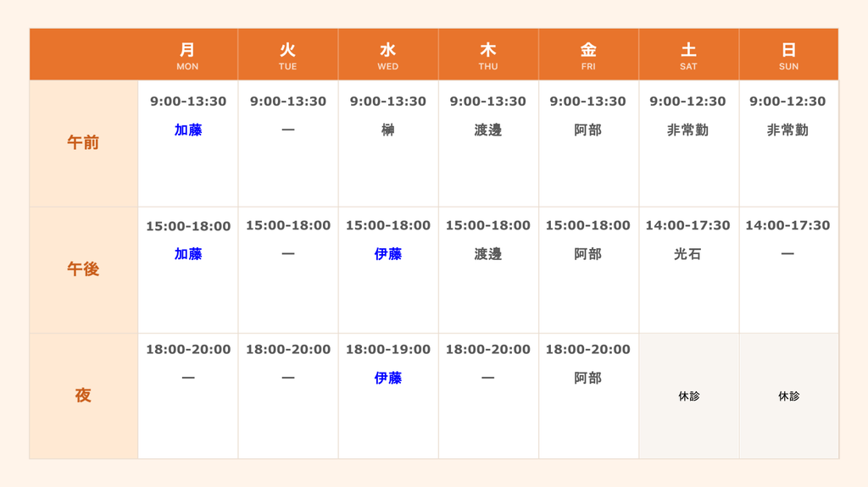Select the 金 FRI column header

[x=588, y=55]
